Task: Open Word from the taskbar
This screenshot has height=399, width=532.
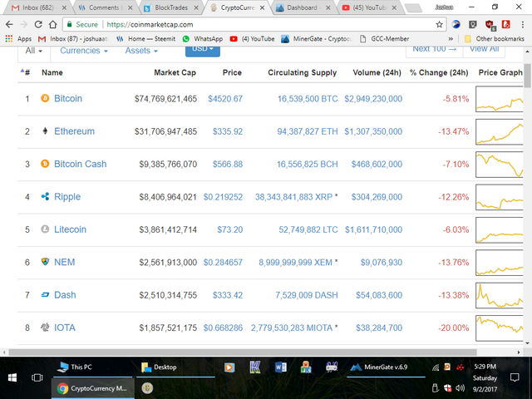Action: click(281, 367)
